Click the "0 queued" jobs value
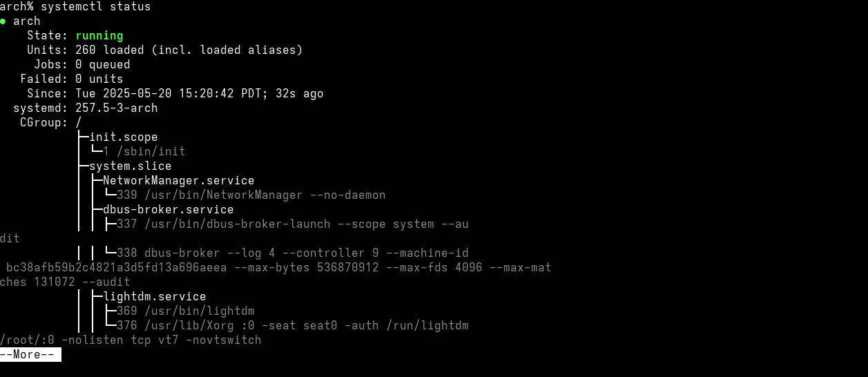This screenshot has height=377, width=868. tap(102, 64)
